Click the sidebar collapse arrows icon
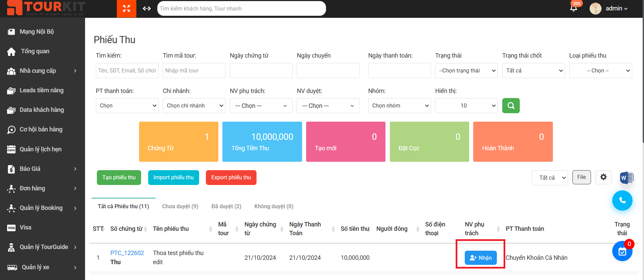The image size is (644, 280). tap(147, 8)
